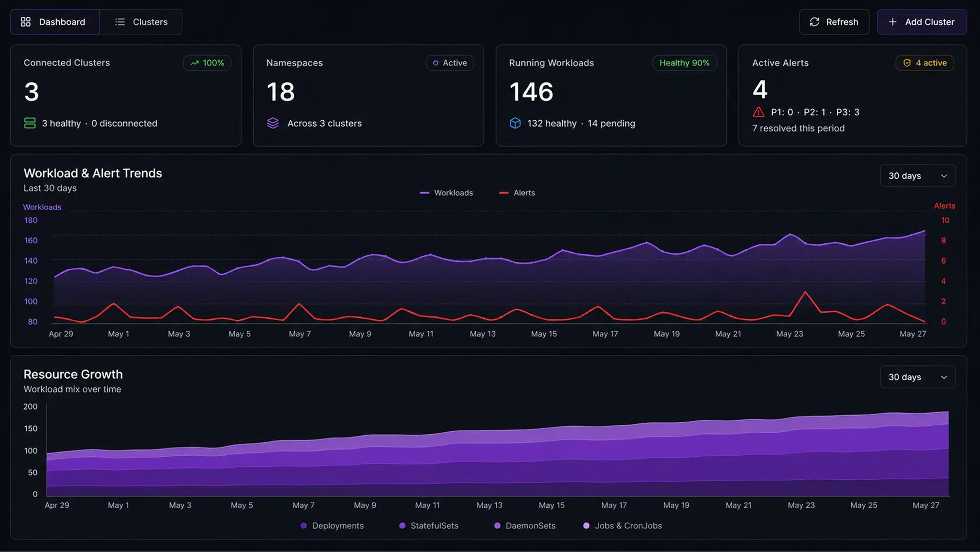Open the Dashboard tab
Image resolution: width=980 pixels, height=552 pixels.
[x=55, y=22]
